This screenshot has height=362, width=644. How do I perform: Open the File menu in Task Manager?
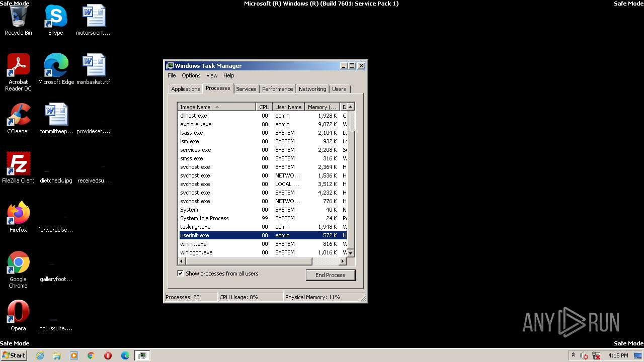tap(172, 75)
